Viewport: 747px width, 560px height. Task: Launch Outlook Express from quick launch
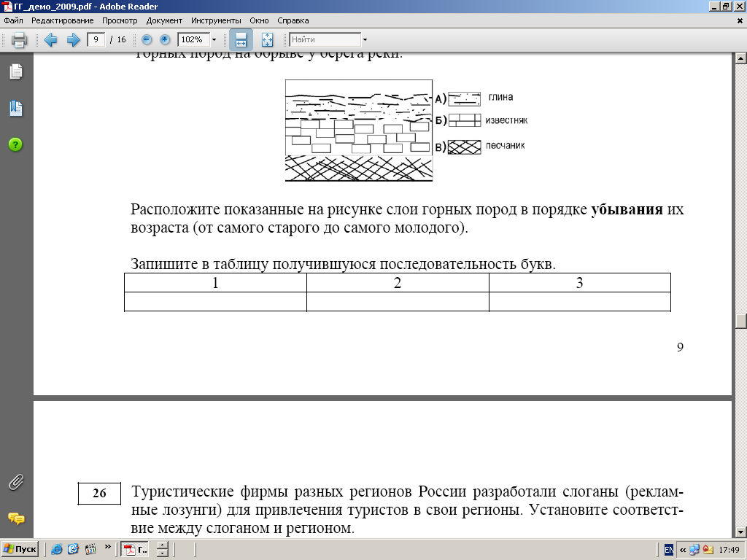tap(73, 549)
